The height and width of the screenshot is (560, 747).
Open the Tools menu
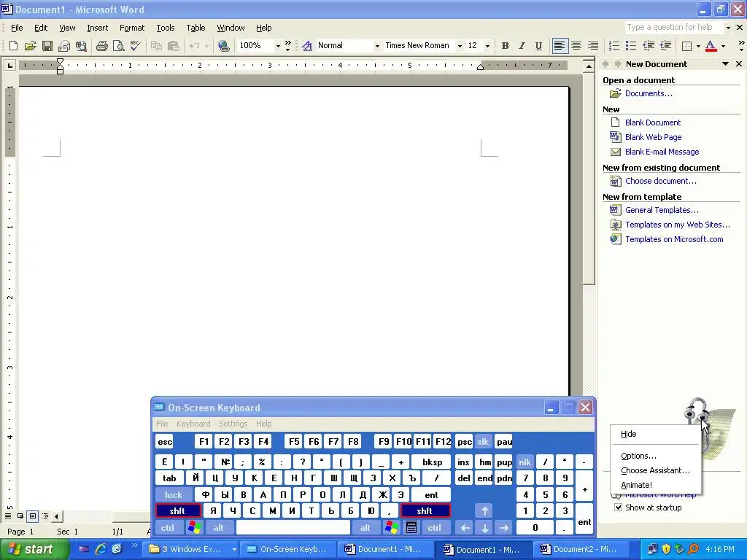click(x=166, y=28)
